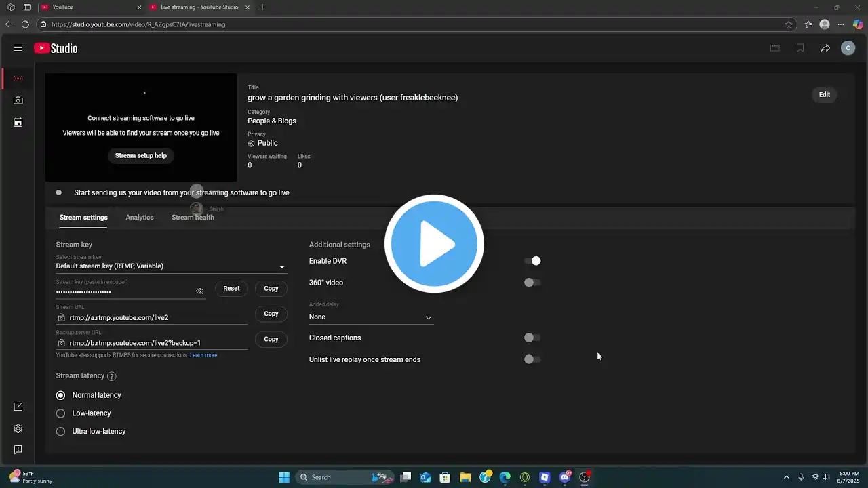
Task: Open the Select stream key dropdown
Action: [171, 266]
